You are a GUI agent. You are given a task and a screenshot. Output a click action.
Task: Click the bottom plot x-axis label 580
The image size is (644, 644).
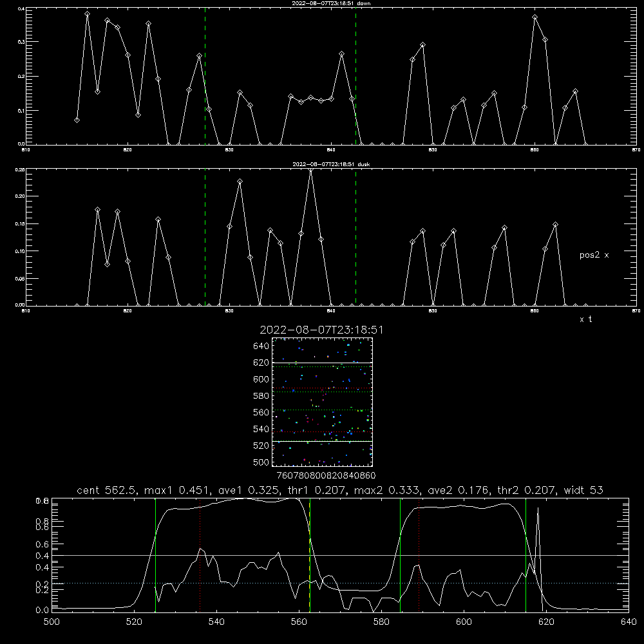click(381, 622)
